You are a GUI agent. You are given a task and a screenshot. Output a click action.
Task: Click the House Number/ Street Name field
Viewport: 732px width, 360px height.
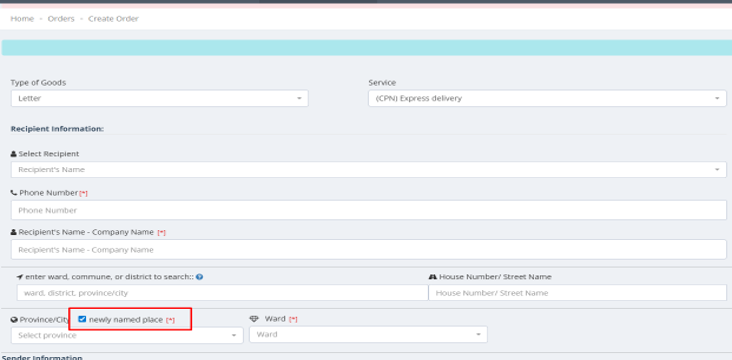point(577,293)
